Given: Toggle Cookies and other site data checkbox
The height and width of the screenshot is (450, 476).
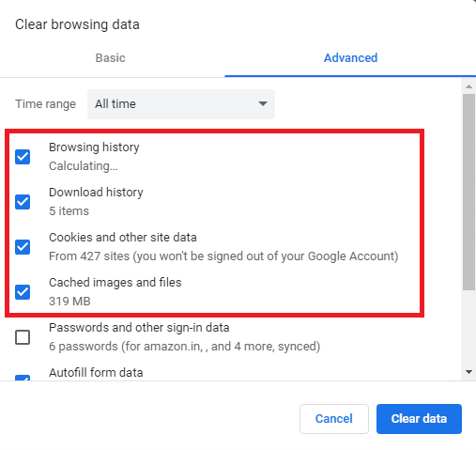Looking at the screenshot, I should point(23,247).
